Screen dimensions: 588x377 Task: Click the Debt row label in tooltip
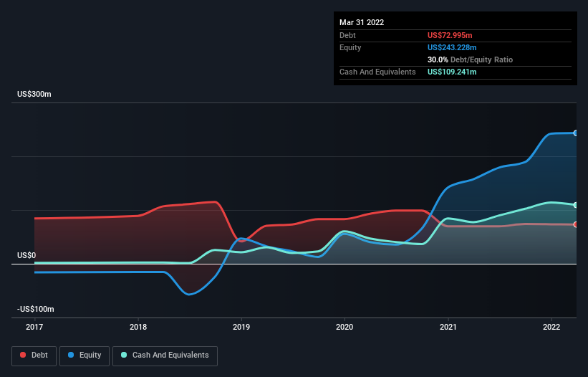tap(347, 35)
